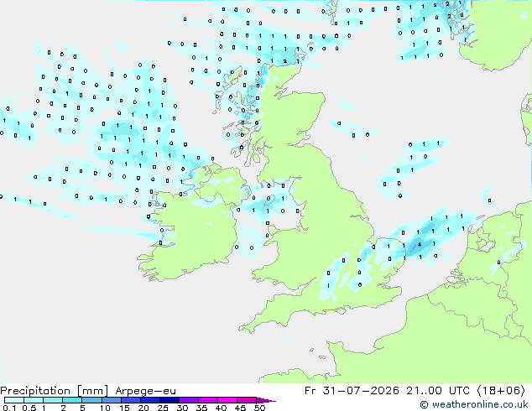Click the '0.5' legend scale label

tap(29, 408)
